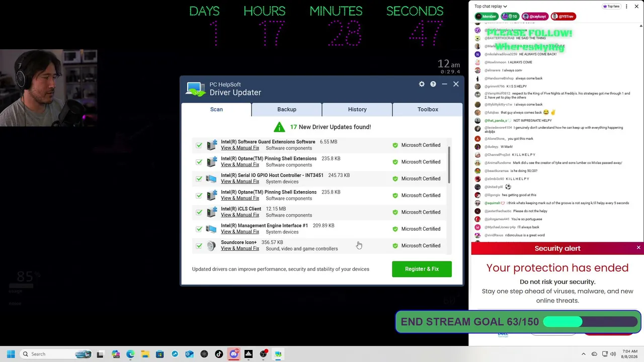Click the Soundcore Icon+ speaker device icon

click(x=211, y=246)
